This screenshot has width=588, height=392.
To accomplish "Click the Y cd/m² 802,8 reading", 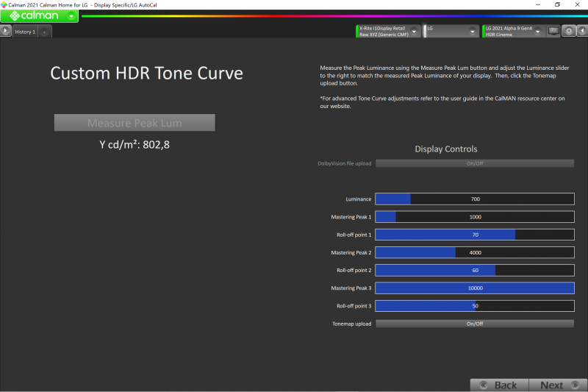I will 135,144.
